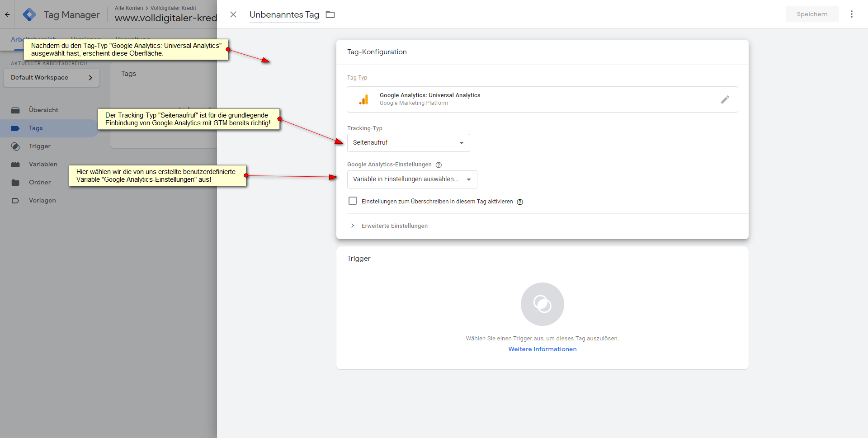
Task: Click the Speichern button
Action: click(812, 14)
